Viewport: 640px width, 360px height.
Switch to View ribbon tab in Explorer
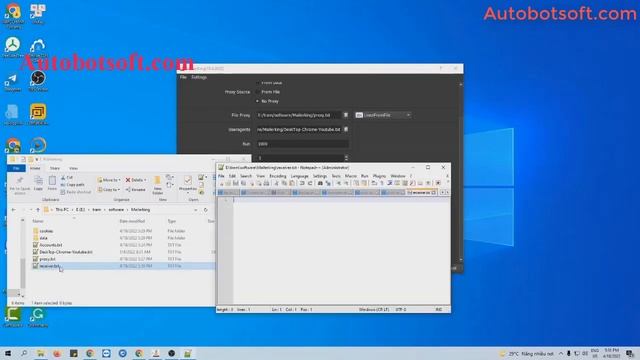tap(73, 168)
